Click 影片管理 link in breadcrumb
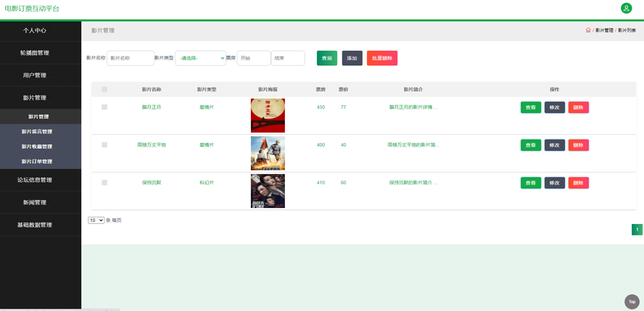 604,30
